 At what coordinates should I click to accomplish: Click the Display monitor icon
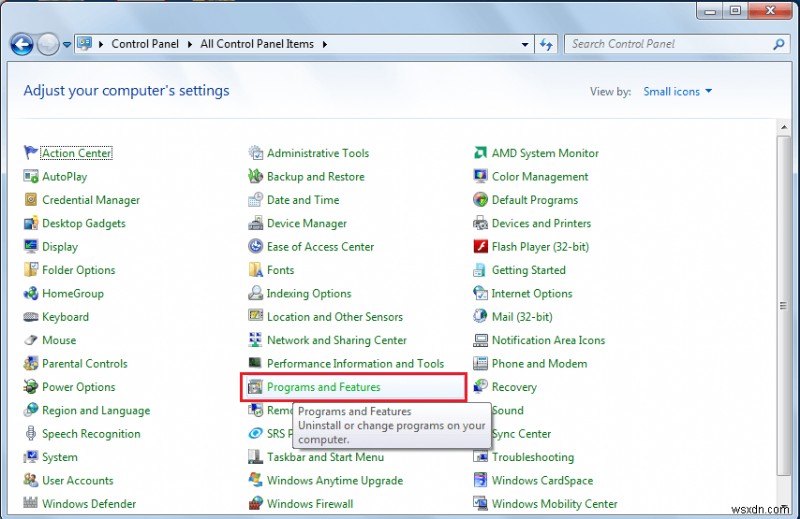31,246
